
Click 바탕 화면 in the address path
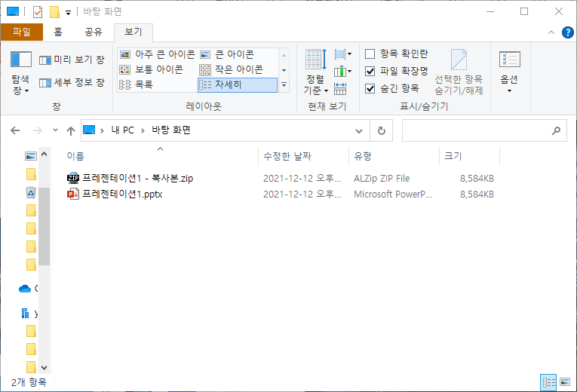click(171, 130)
